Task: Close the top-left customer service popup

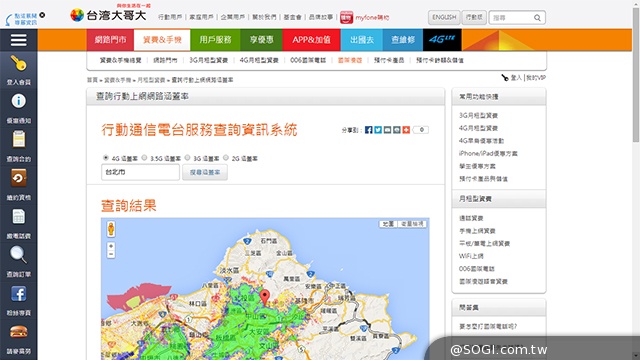Action: click(x=42, y=15)
